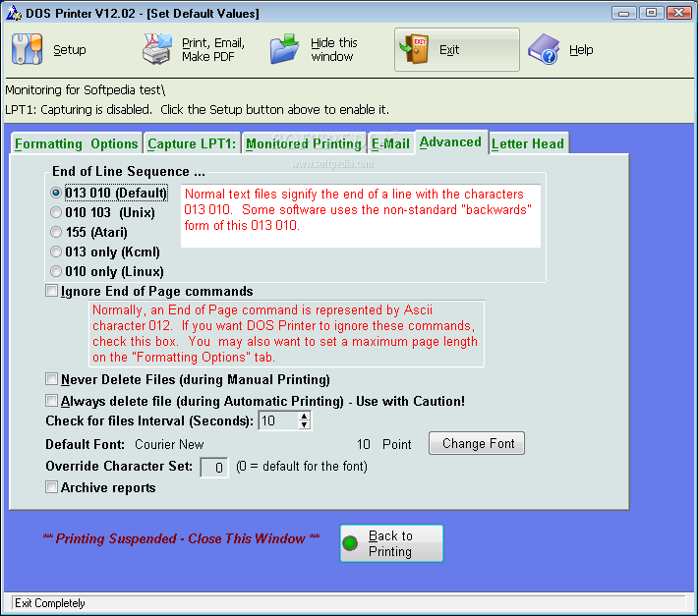
Task: Click the Print, Email, Make PDF printer icon
Action: click(157, 49)
